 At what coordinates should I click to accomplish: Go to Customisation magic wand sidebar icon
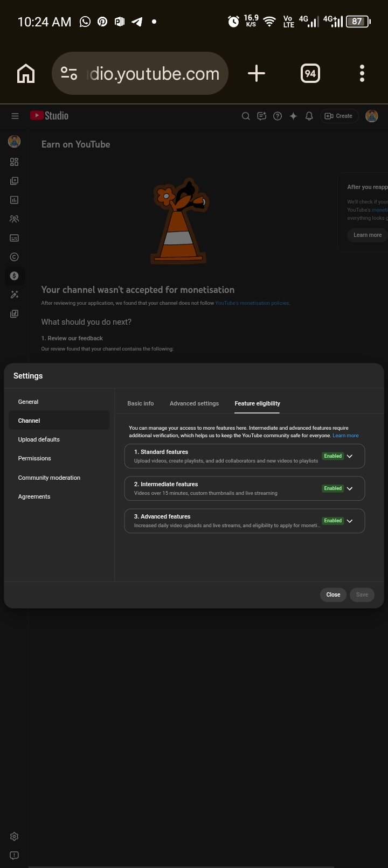15,295
